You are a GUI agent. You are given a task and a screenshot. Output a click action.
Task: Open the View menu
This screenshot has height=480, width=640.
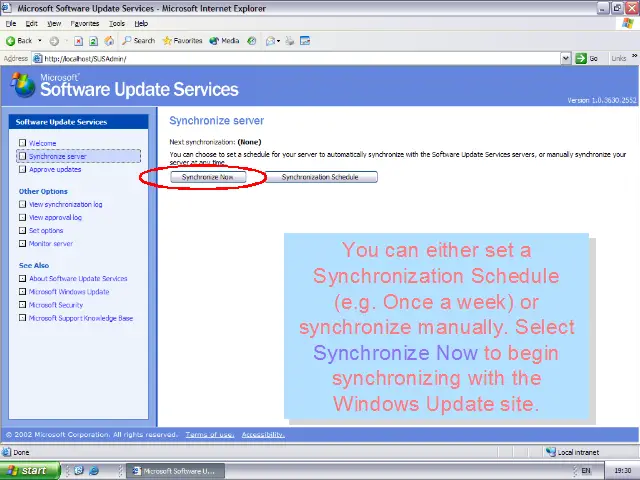54,24
